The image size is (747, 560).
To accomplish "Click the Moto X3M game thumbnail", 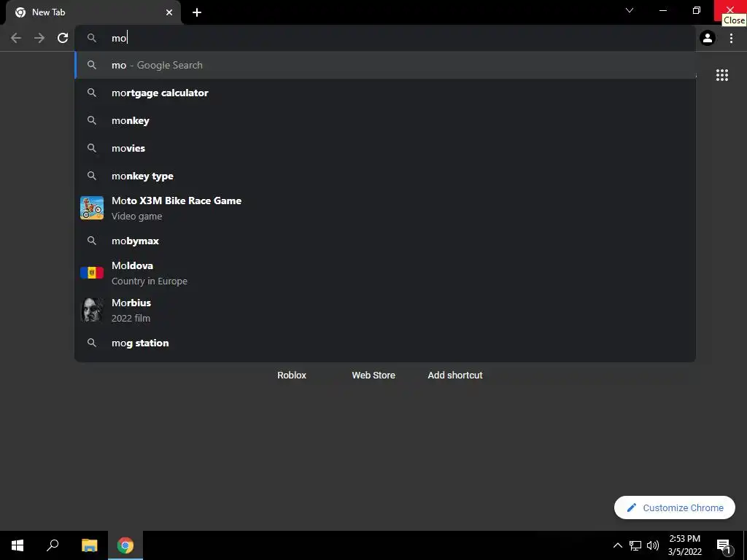I will click(92, 208).
